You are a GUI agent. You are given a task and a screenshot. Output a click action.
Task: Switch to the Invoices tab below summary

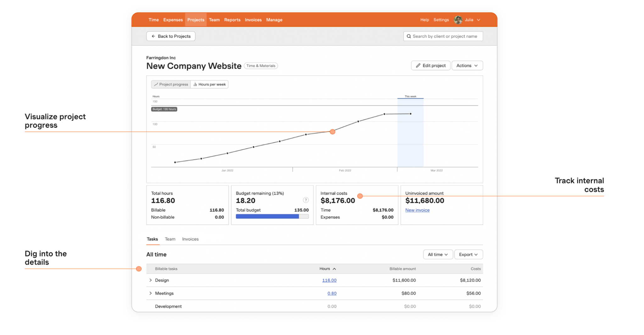tap(190, 239)
